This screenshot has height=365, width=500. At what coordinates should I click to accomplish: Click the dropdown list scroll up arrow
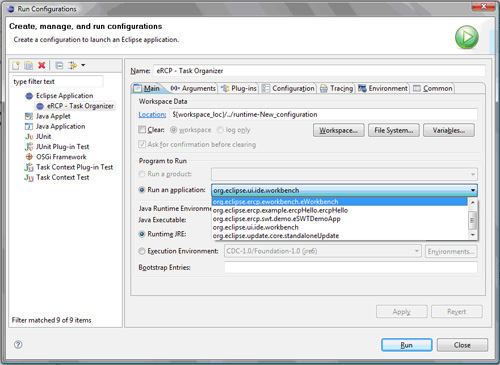pyautogui.click(x=472, y=202)
